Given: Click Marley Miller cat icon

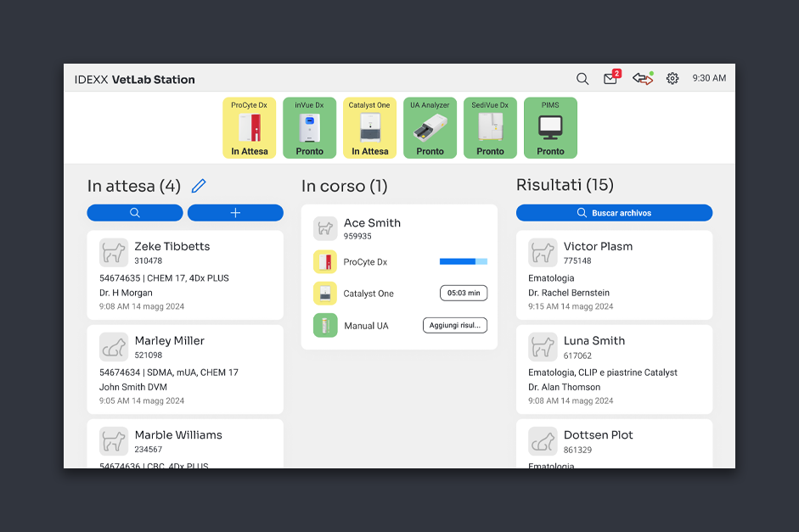Looking at the screenshot, I should tap(114, 347).
